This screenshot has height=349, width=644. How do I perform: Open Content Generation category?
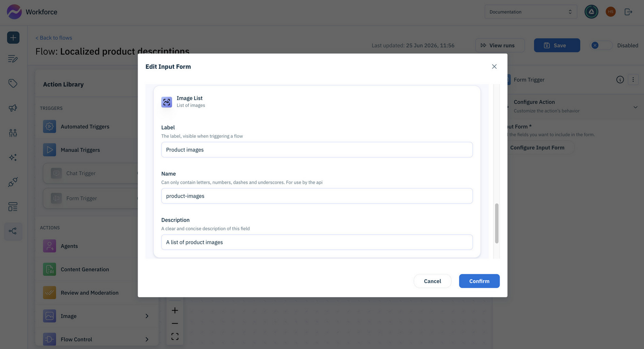coord(87,270)
